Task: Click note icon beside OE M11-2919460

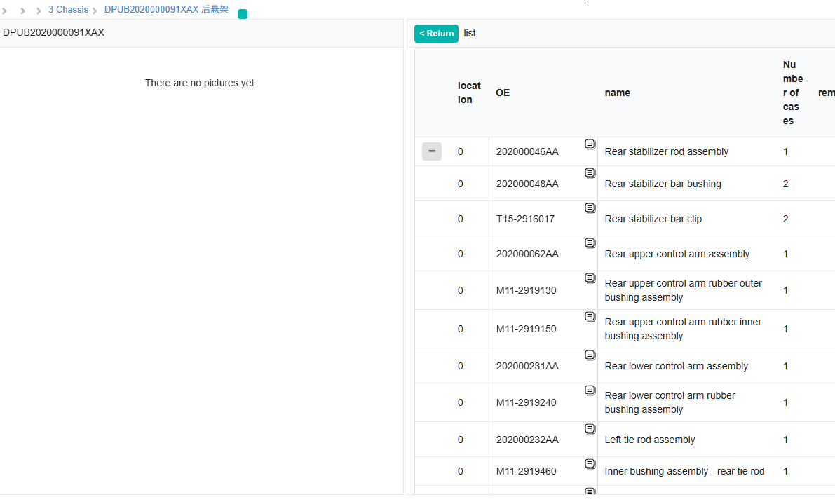Action: 590,464
